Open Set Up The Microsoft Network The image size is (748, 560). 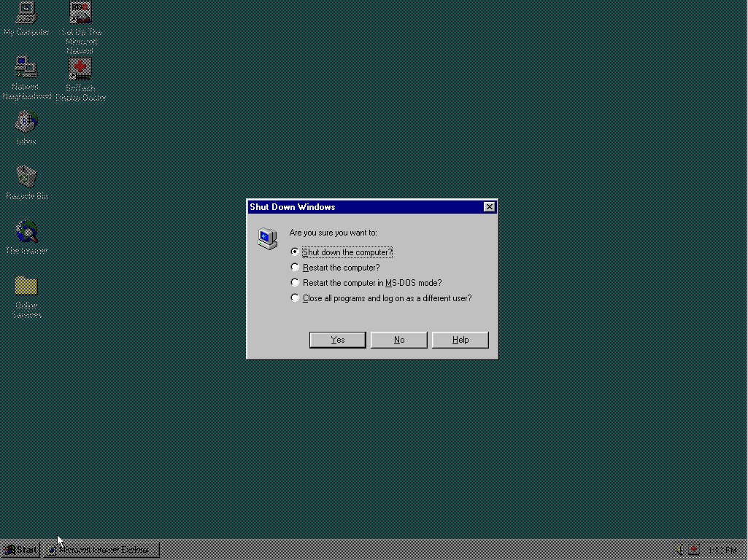[x=80, y=13]
